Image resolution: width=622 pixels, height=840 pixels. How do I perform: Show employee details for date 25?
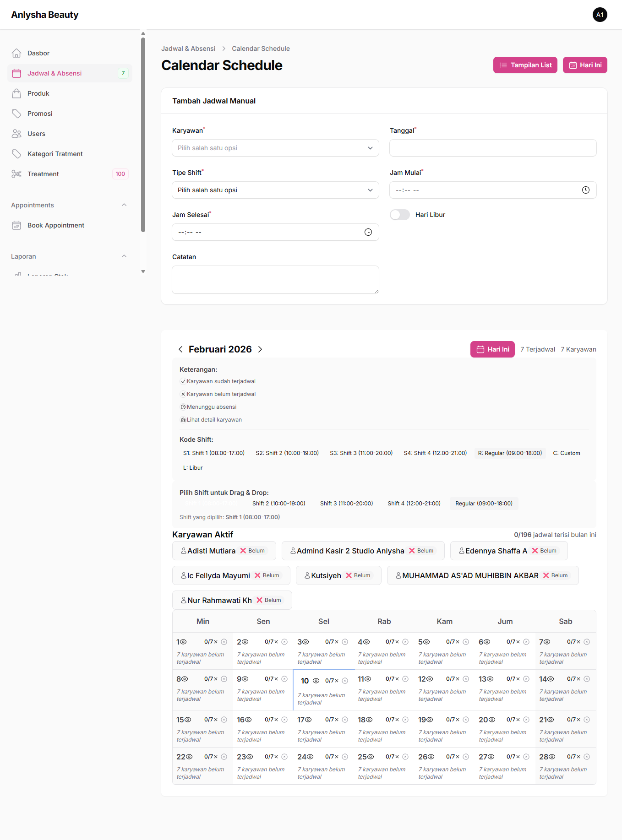pos(371,757)
